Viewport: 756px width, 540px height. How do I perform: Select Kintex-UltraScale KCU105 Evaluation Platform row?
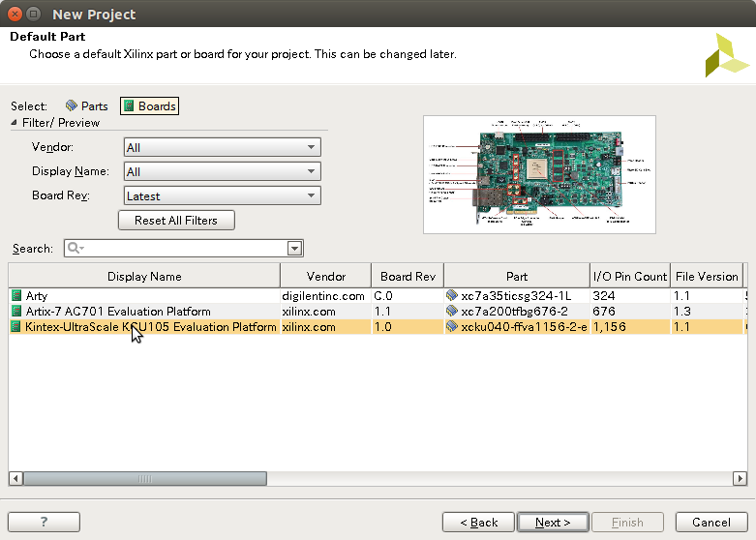tap(377, 327)
